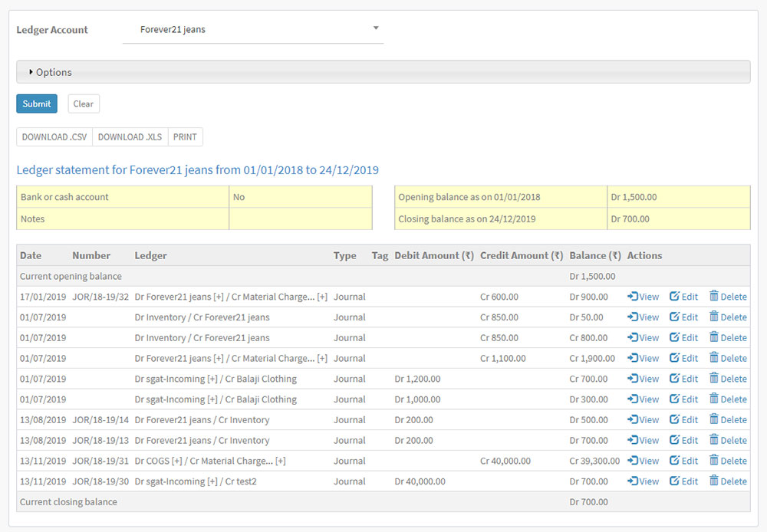Click Edit icon for JOR/18-19/30 entry
The width and height of the screenshot is (767, 532).
tap(674, 481)
